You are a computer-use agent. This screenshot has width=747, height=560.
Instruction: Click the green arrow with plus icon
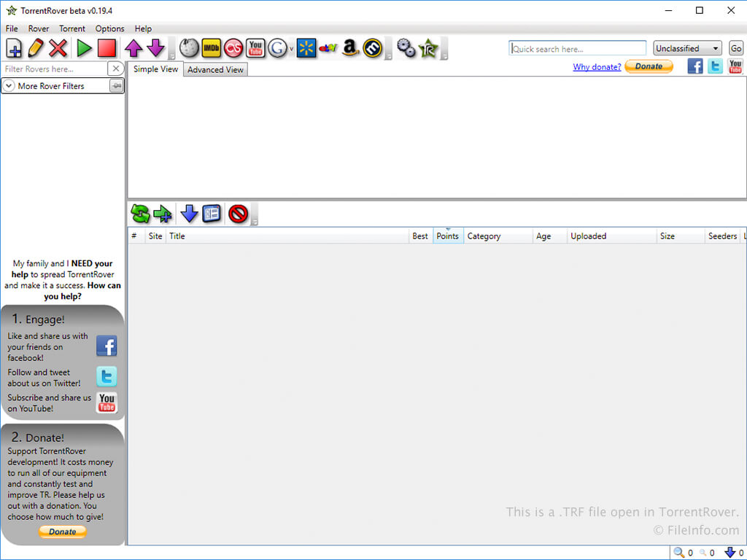click(x=163, y=214)
